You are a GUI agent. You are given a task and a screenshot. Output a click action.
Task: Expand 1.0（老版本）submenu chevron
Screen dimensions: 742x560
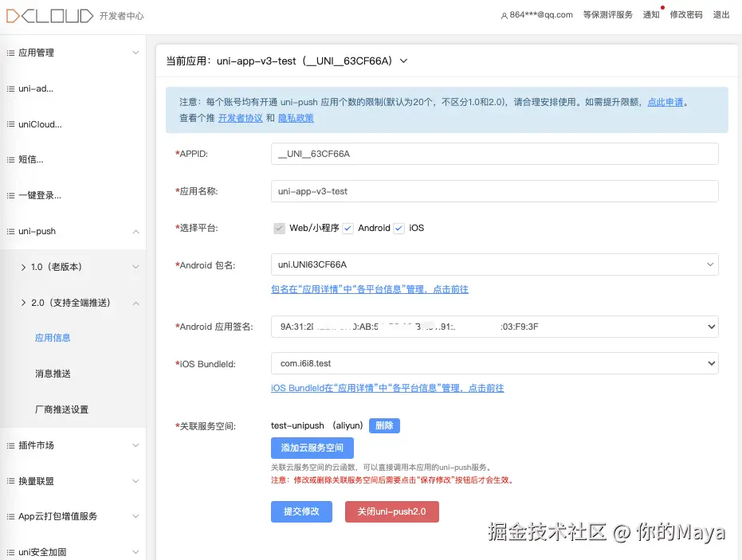135,267
